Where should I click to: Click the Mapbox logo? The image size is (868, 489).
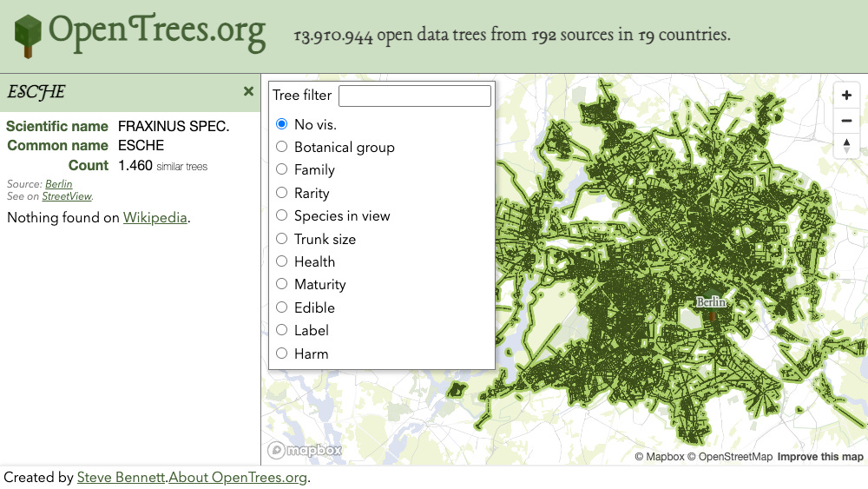point(305,450)
